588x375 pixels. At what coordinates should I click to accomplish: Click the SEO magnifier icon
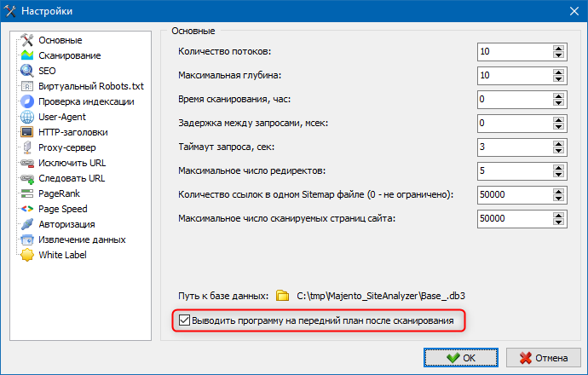[x=27, y=71]
